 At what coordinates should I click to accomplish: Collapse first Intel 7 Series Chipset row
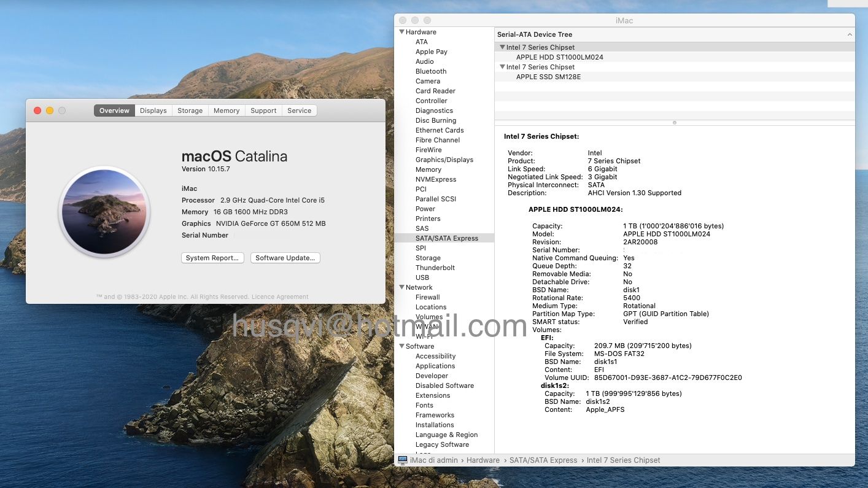(502, 47)
